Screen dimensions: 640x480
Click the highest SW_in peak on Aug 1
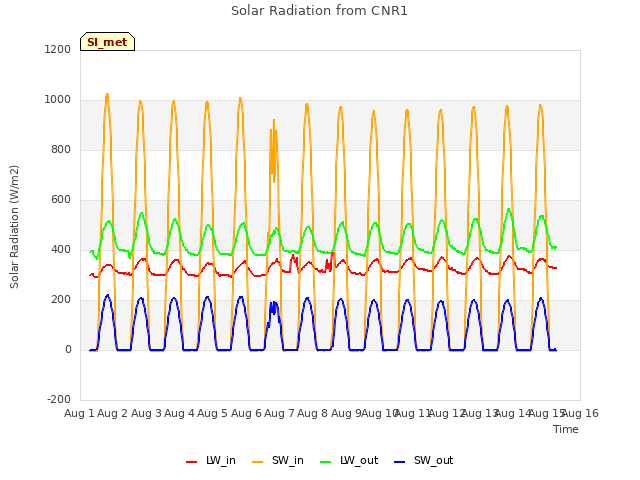pyautogui.click(x=107, y=95)
